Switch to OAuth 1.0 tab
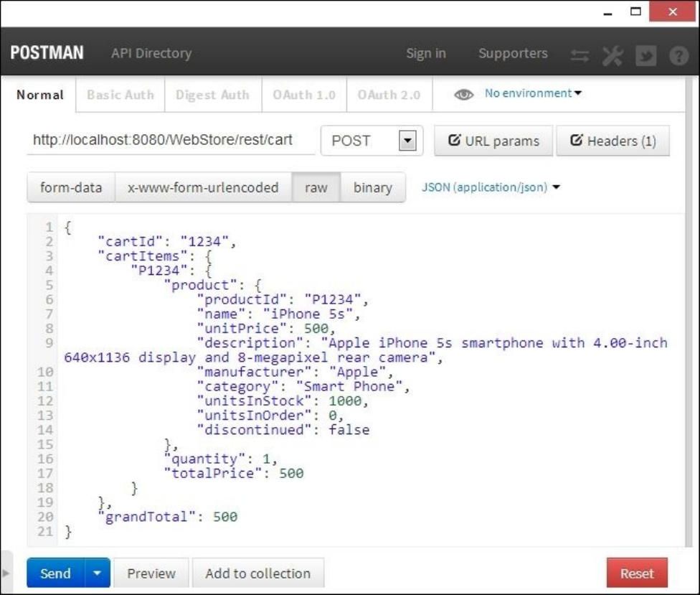Screen dimensions: 700x595 pyautogui.click(x=304, y=95)
